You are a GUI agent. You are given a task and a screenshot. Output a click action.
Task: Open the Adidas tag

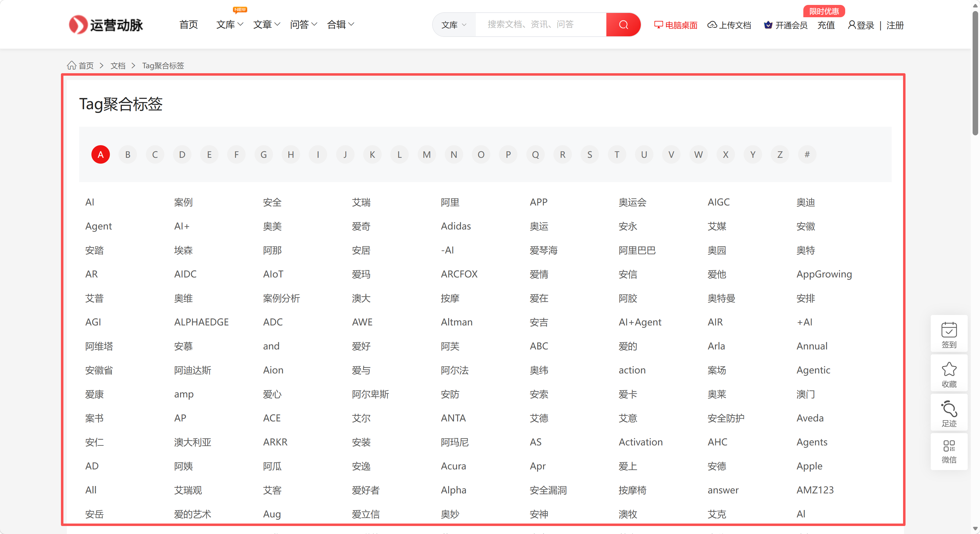(x=456, y=226)
